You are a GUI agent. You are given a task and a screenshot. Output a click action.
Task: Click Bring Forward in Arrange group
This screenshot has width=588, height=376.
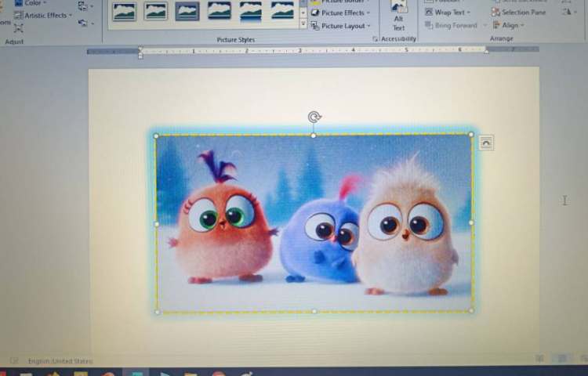coord(455,25)
